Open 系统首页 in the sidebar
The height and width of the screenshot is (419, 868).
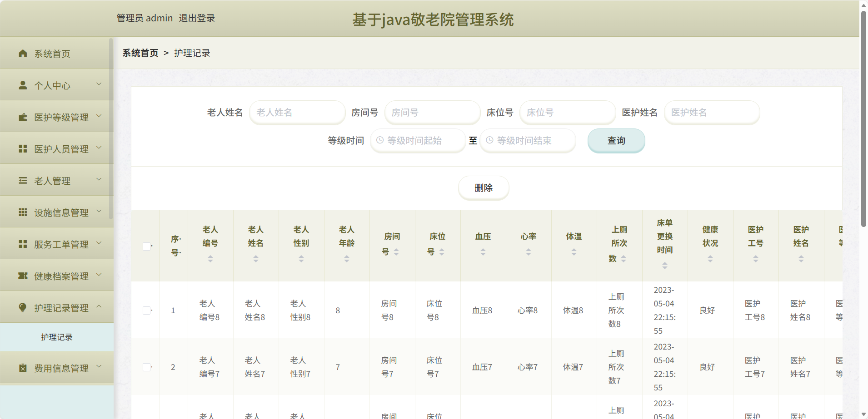click(56, 54)
